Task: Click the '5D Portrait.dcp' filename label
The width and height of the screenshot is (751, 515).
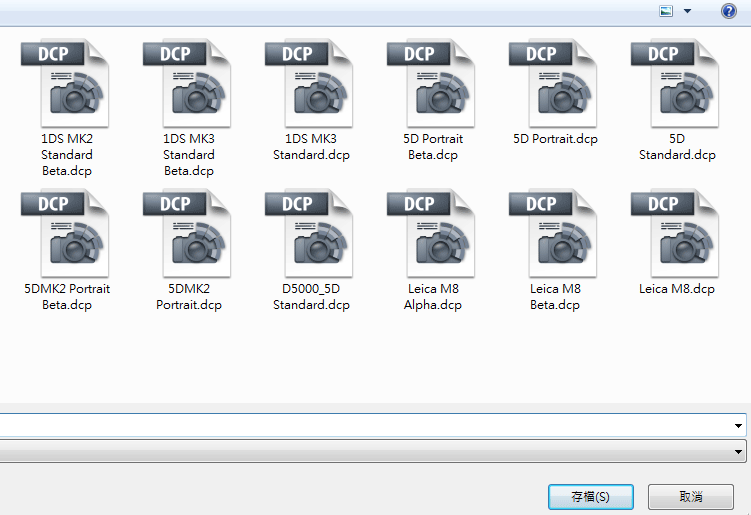Action: point(555,139)
